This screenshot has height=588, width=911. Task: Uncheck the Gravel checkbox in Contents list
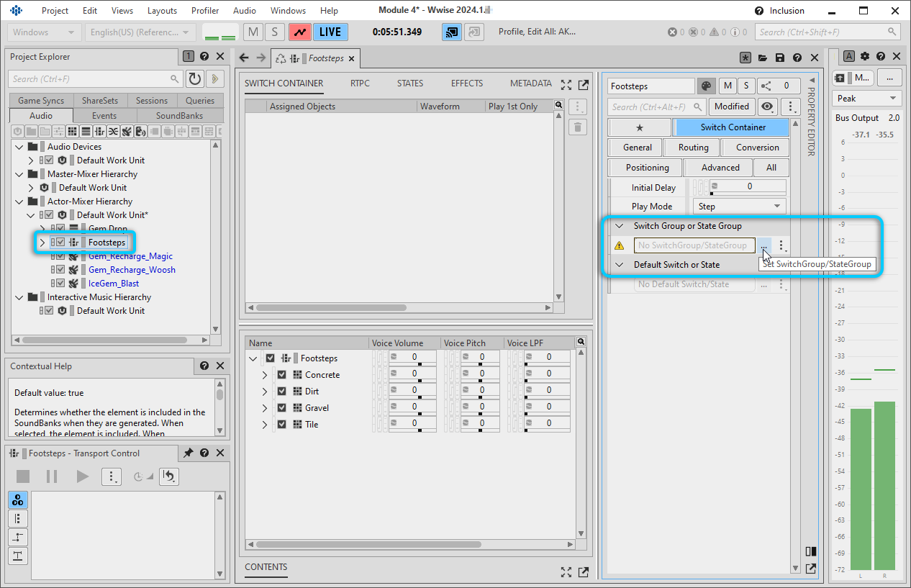click(x=281, y=408)
